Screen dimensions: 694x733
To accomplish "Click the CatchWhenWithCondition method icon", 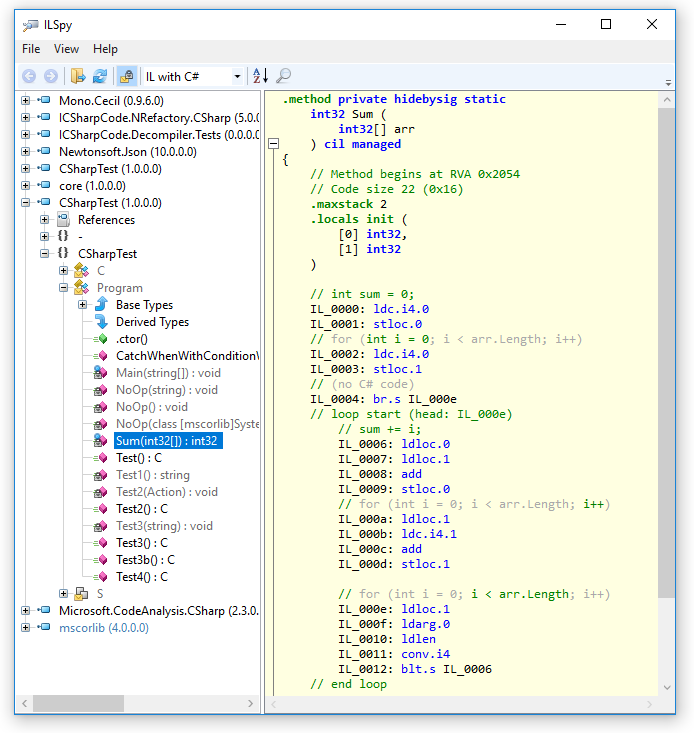I will tap(100, 356).
